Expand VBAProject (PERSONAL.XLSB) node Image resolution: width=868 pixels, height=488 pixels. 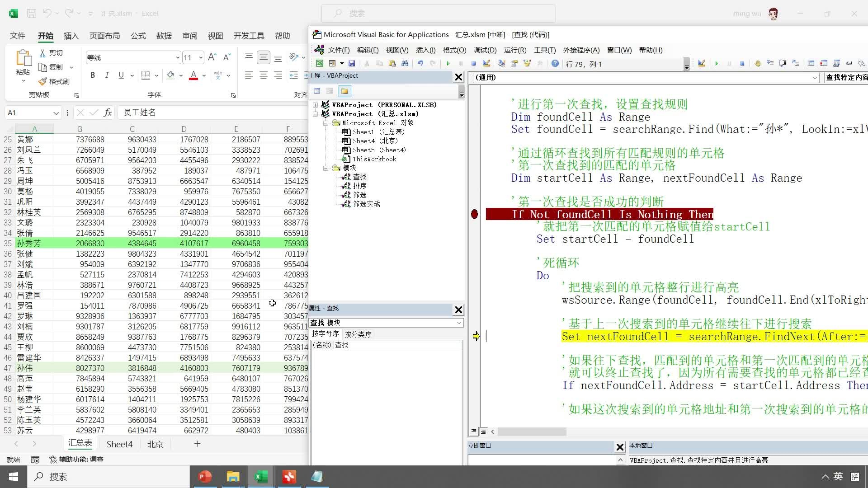[x=315, y=105]
